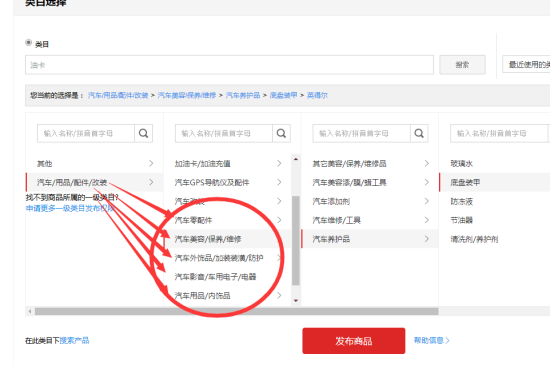
Task: Click second column scrollbar down arrow
Action: tap(296, 301)
